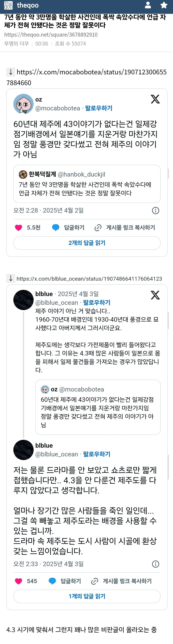
Task: Copy post link on blblue's tweet
Action: [x=122, y=581]
